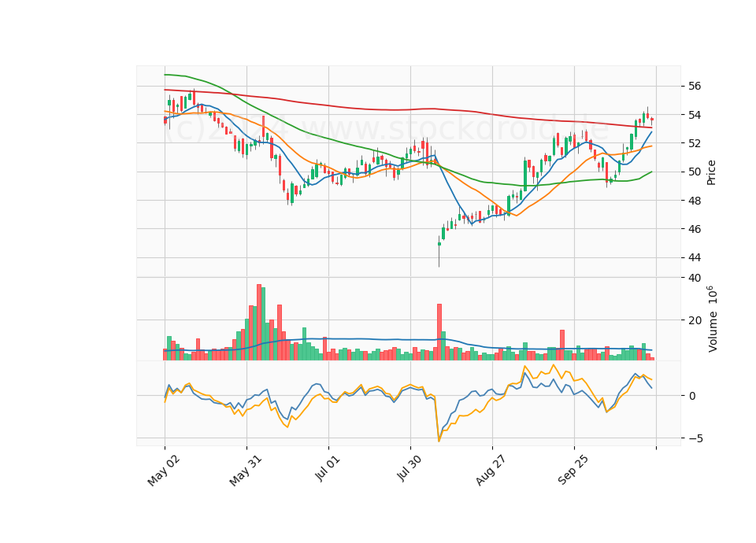Click price tick value 52
Image resolution: width=756 pixels, height=543 pixels.
695,143
